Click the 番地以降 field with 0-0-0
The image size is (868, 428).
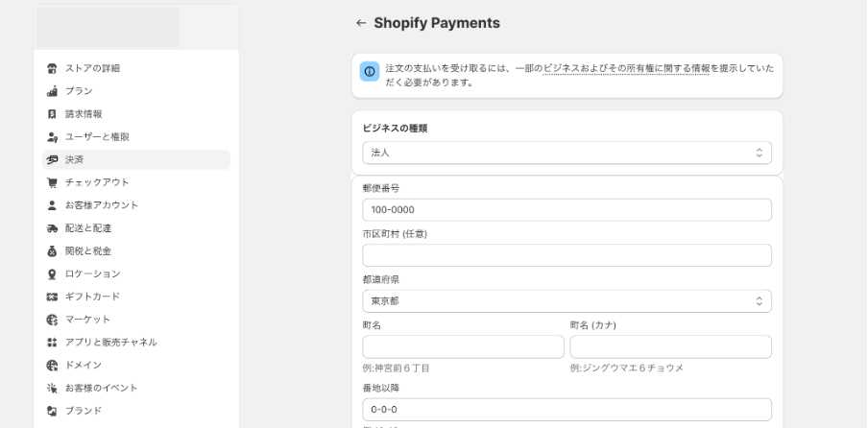[567, 410]
